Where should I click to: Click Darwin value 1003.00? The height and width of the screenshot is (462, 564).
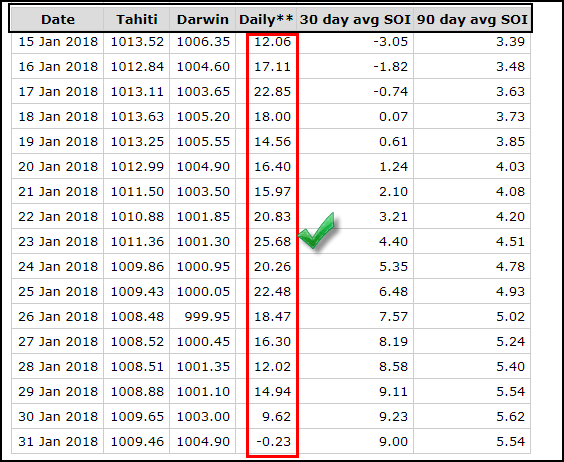point(203,417)
